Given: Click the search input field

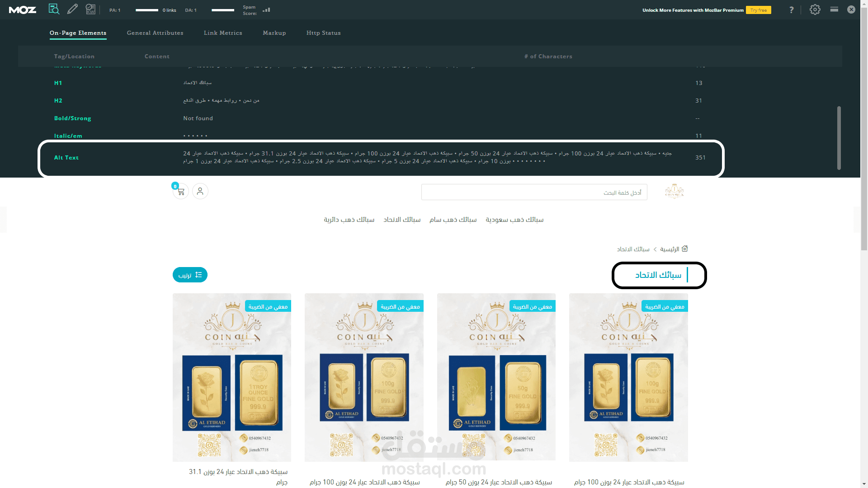Looking at the screenshot, I should tap(534, 192).
